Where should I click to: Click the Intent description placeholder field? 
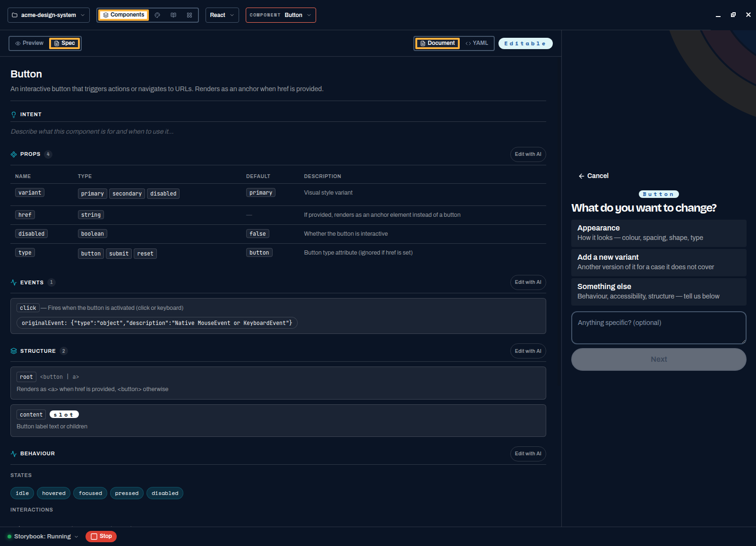[x=278, y=131]
